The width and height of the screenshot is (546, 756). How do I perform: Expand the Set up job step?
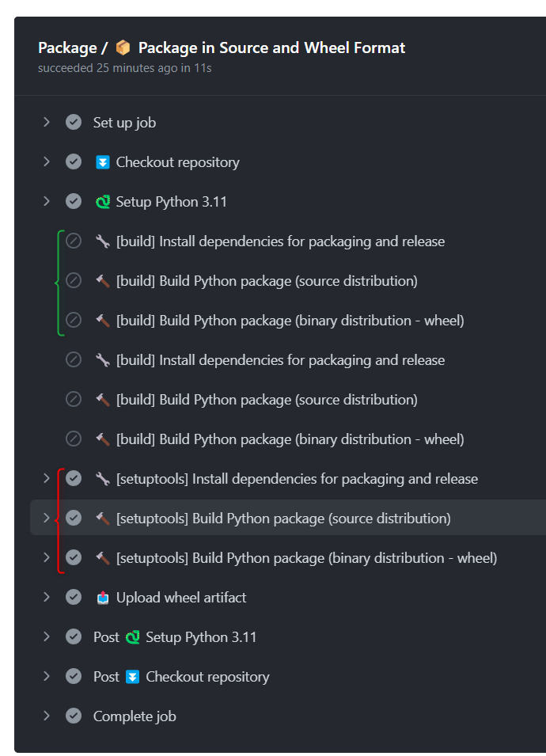[47, 122]
